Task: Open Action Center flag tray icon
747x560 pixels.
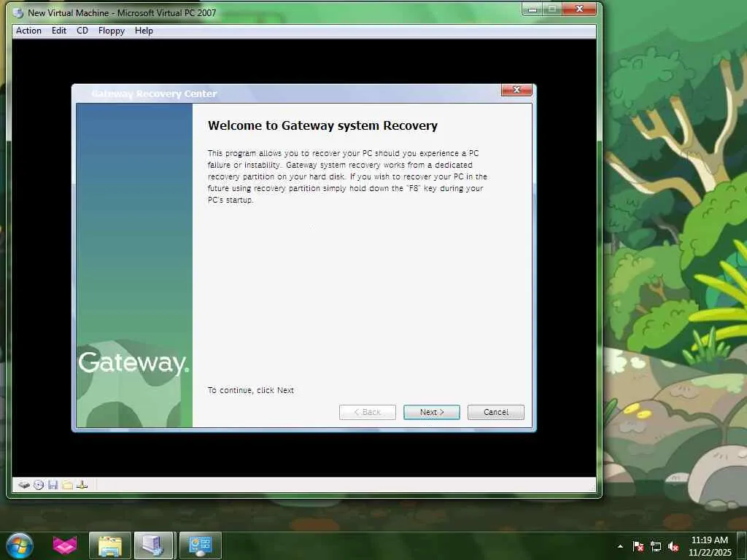Action: pyautogui.click(x=638, y=546)
